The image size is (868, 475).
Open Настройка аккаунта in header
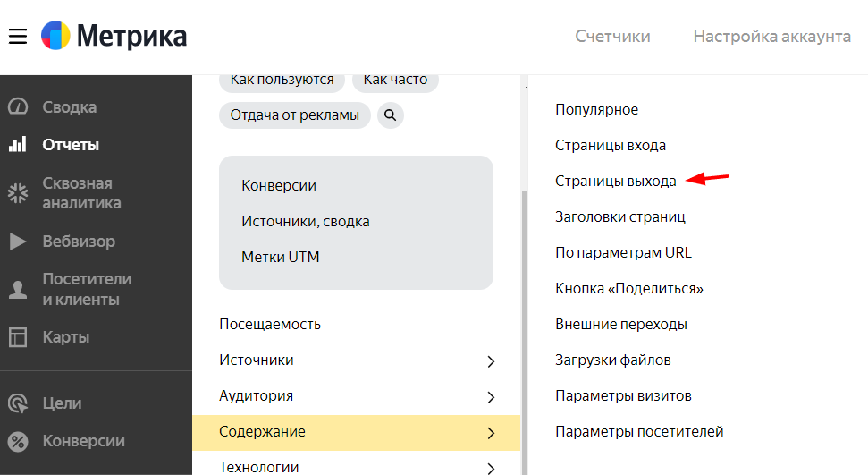point(771,37)
